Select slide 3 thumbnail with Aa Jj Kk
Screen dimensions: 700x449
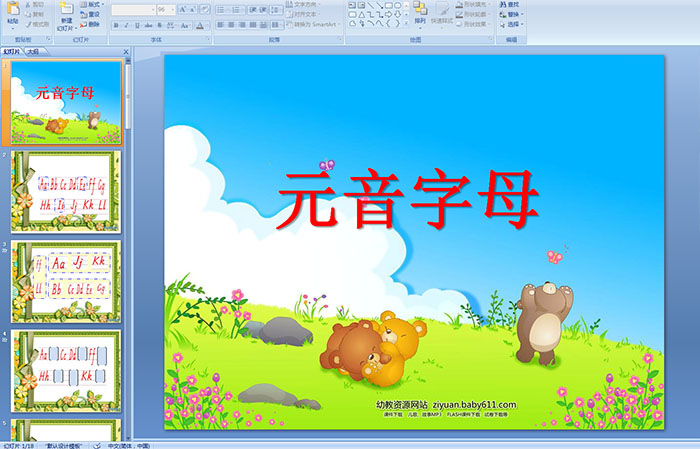tap(66, 282)
